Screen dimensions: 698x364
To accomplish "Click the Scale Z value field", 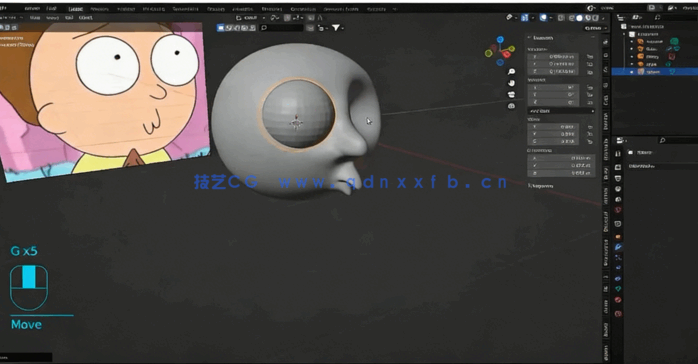I will [x=553, y=141].
